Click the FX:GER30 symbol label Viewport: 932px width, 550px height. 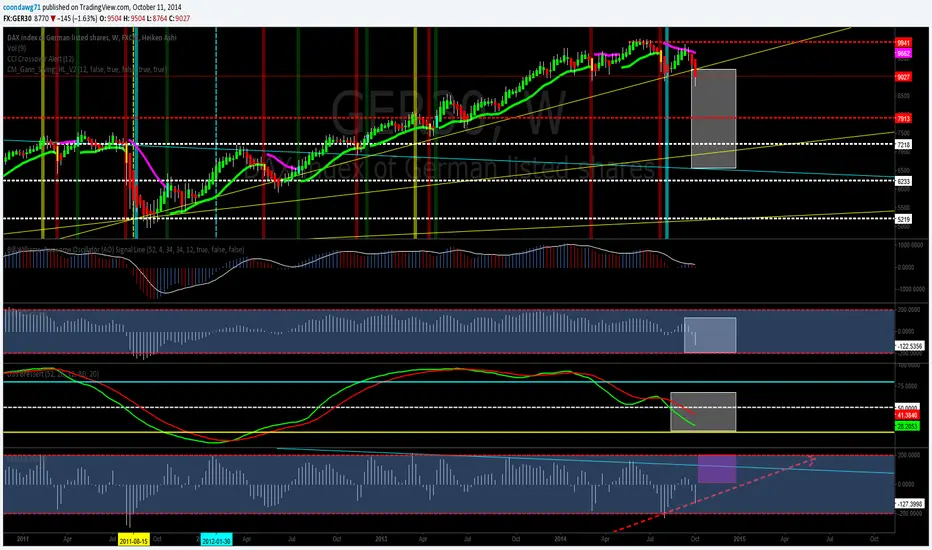[17, 18]
